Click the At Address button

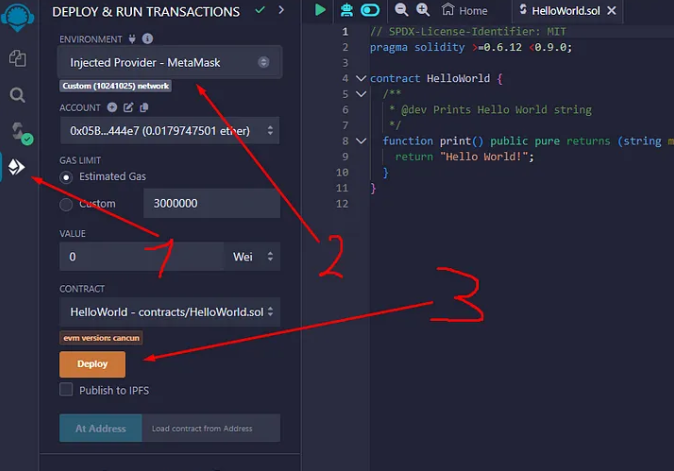[101, 428]
